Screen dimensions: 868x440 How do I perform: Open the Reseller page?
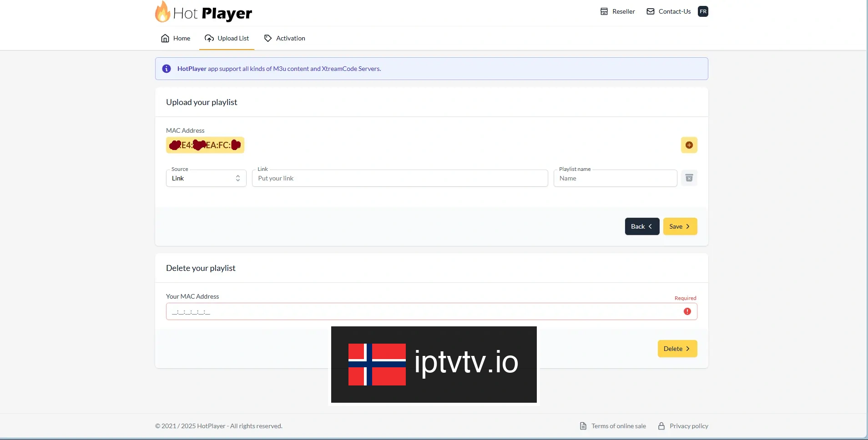(617, 11)
